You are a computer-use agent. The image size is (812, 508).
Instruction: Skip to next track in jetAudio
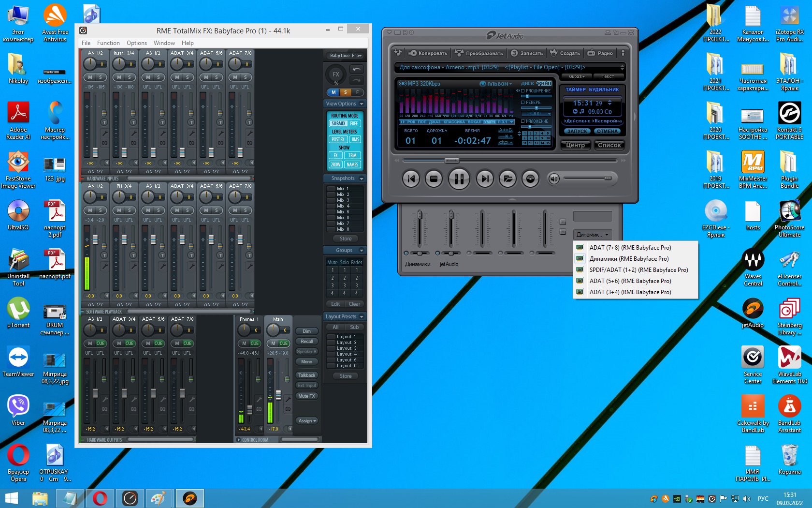(x=484, y=179)
